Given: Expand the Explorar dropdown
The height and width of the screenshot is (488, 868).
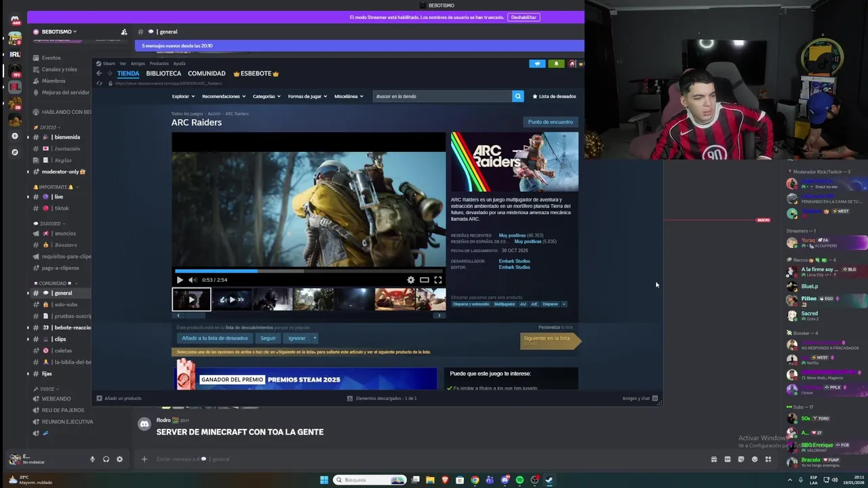Looking at the screenshot, I should pyautogui.click(x=183, y=96).
